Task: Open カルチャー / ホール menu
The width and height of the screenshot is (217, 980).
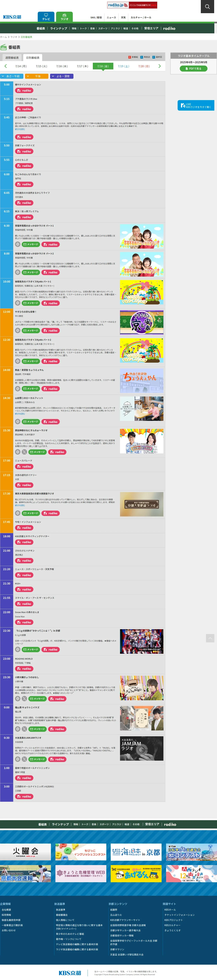Action: 141,18
